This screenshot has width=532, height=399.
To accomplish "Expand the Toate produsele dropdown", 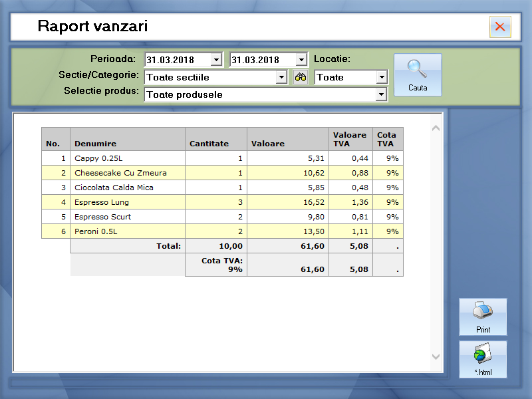I will 381,94.
